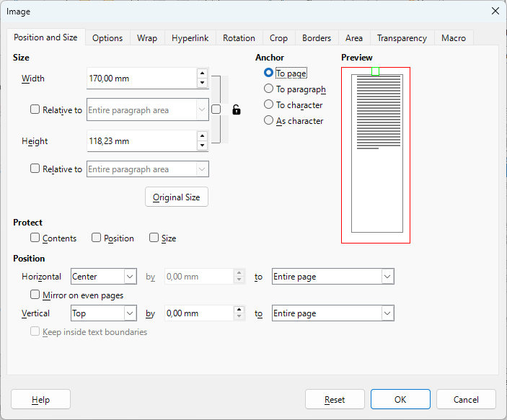Click the keep ratio padlock icon

pyautogui.click(x=237, y=110)
